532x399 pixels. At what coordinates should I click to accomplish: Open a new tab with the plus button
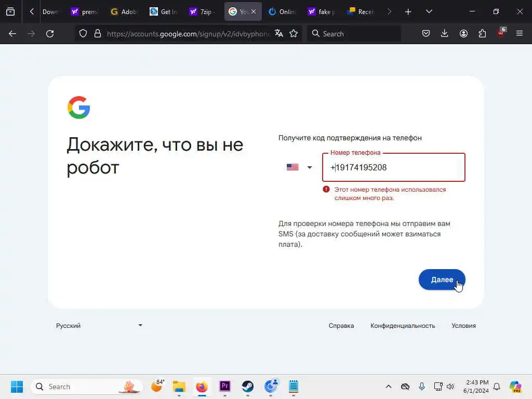(x=408, y=12)
